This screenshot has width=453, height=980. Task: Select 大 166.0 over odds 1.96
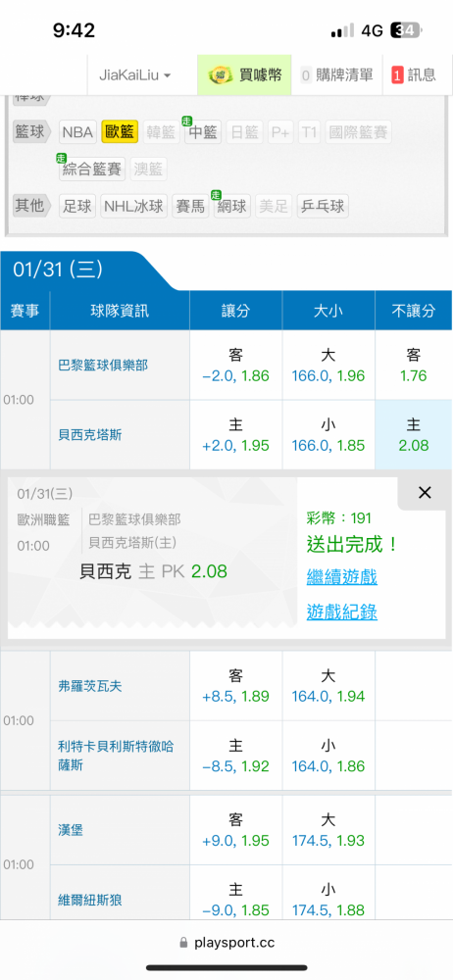328,366
